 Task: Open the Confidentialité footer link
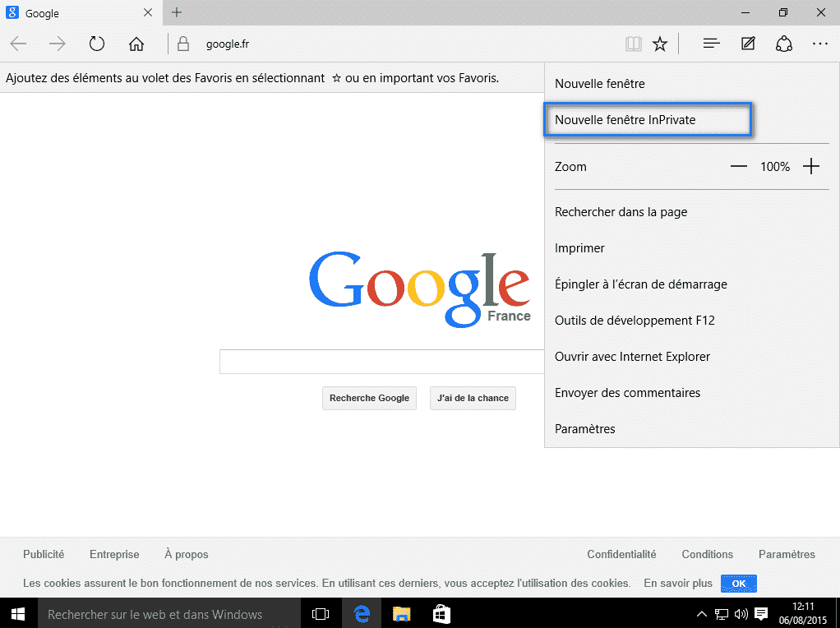click(621, 555)
